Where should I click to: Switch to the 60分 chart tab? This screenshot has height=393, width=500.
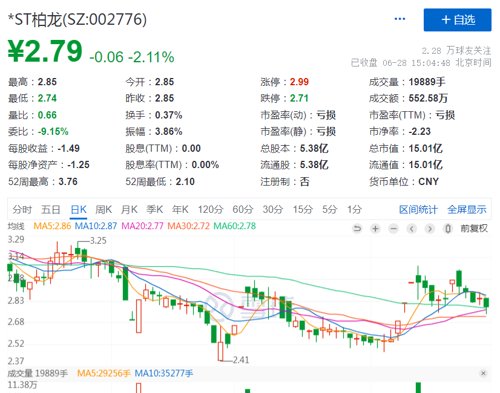pyautogui.click(x=243, y=210)
